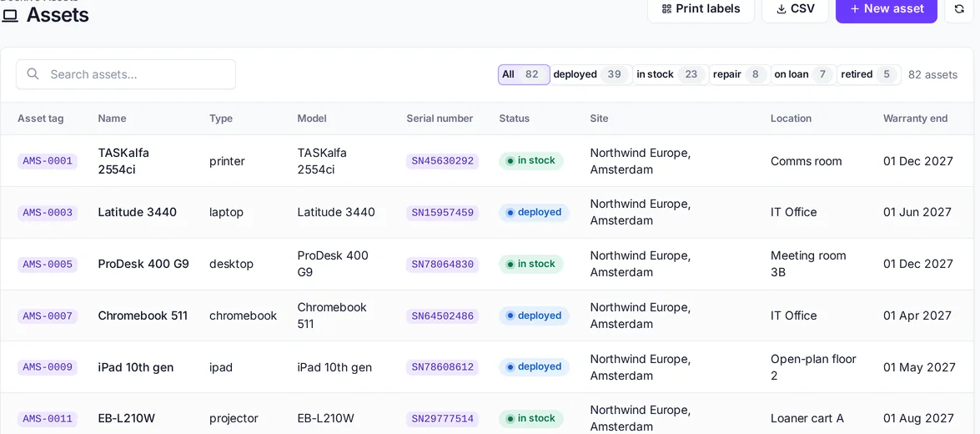980x434 pixels.
Task: Filter by in stock tab
Action: pos(671,74)
